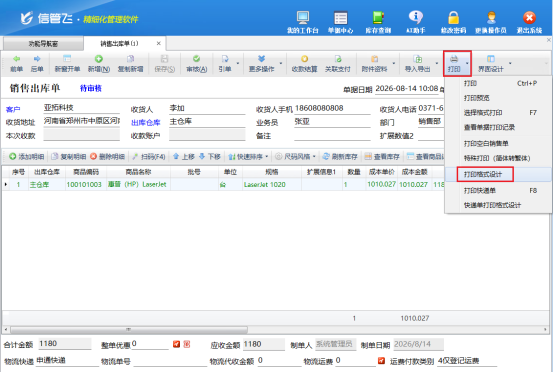The image size is (554, 372).
Task: Click 新窗开单 toolbar button
Action: [x=67, y=64]
